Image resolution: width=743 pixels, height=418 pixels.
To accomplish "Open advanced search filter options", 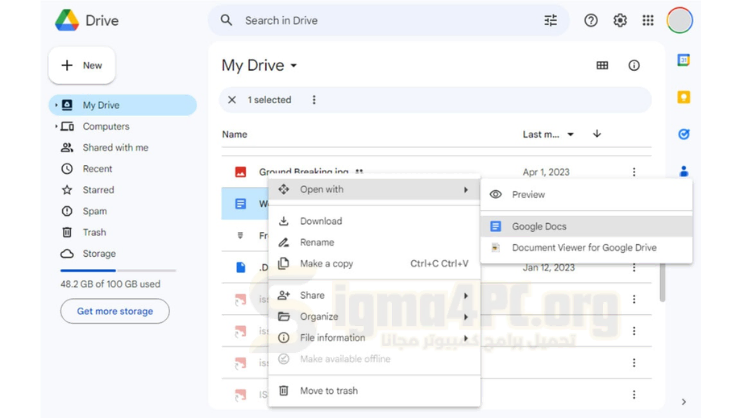I will tap(551, 20).
